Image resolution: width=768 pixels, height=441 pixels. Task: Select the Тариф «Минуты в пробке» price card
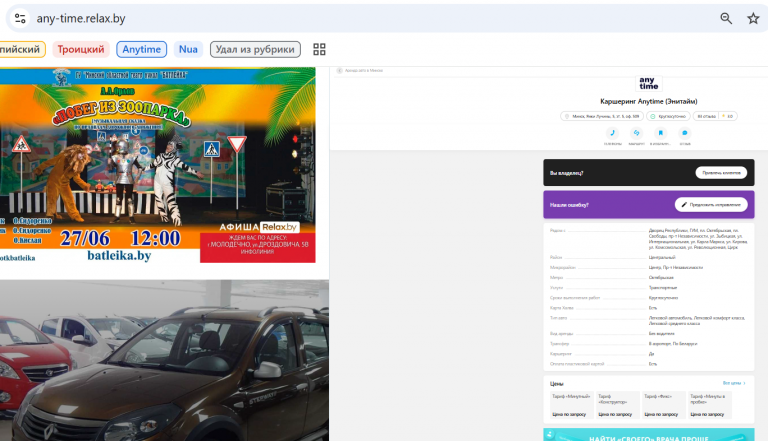710,405
